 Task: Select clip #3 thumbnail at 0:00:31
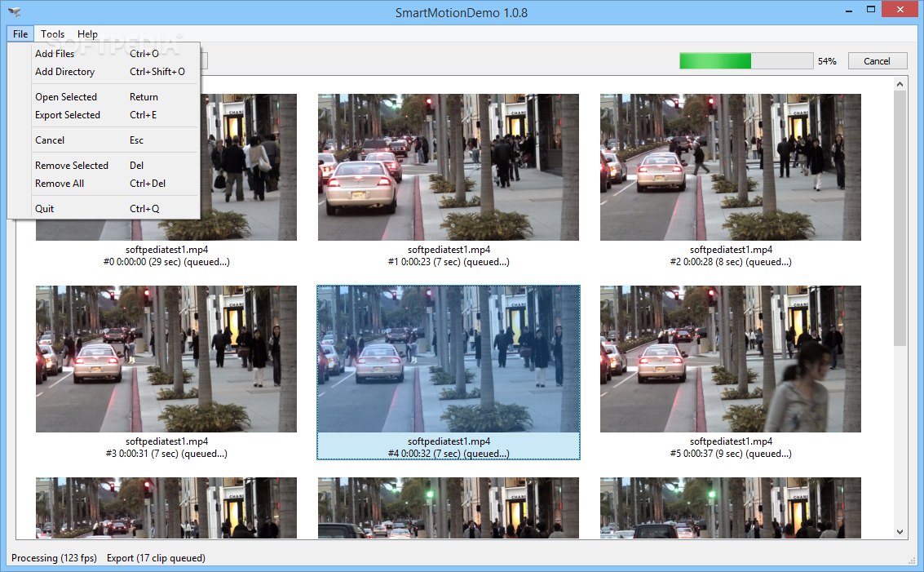pyautogui.click(x=166, y=358)
